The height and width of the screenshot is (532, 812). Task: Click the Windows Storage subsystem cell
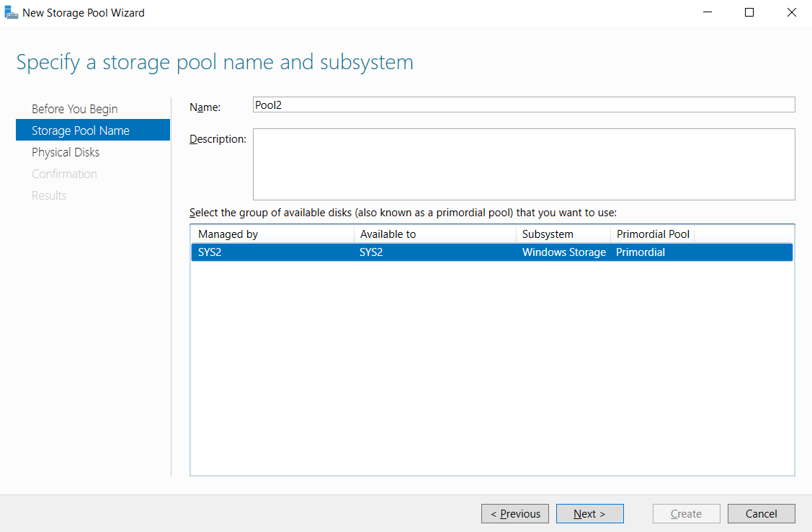(564, 252)
